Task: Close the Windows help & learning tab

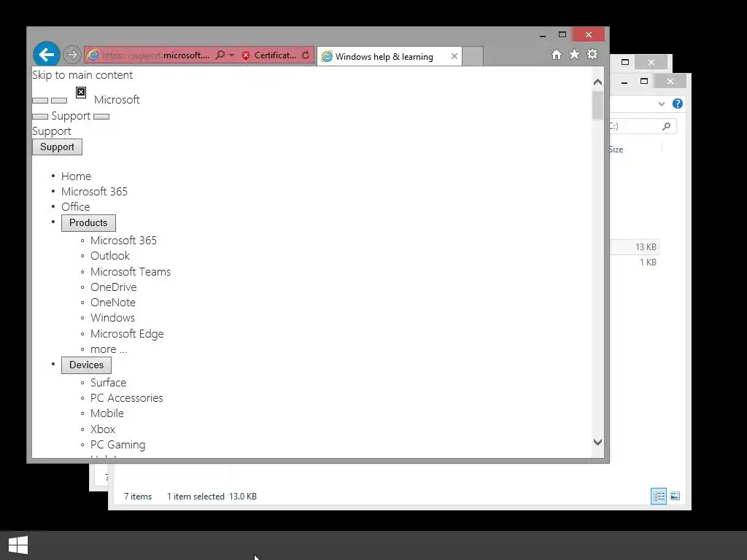Action: pyautogui.click(x=454, y=56)
